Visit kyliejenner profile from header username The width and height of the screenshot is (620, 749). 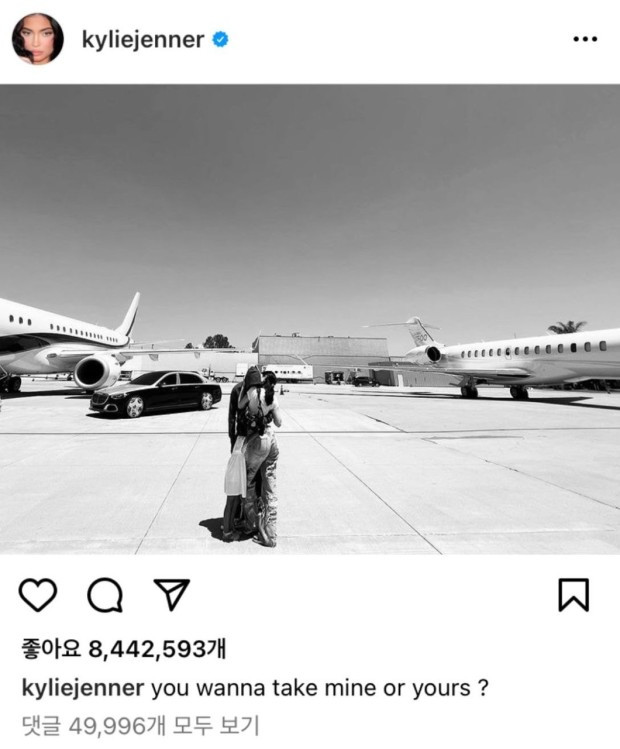point(143,40)
